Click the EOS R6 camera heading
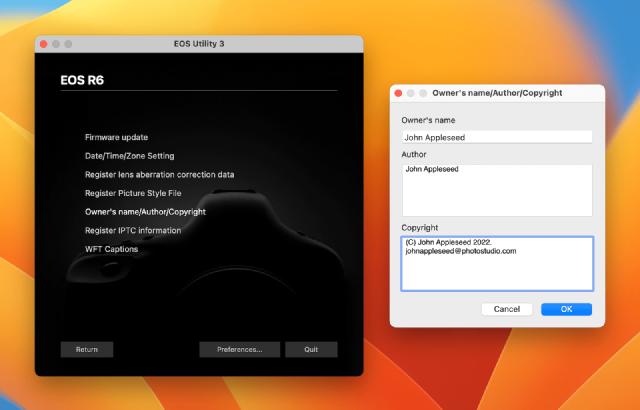 tap(82, 80)
